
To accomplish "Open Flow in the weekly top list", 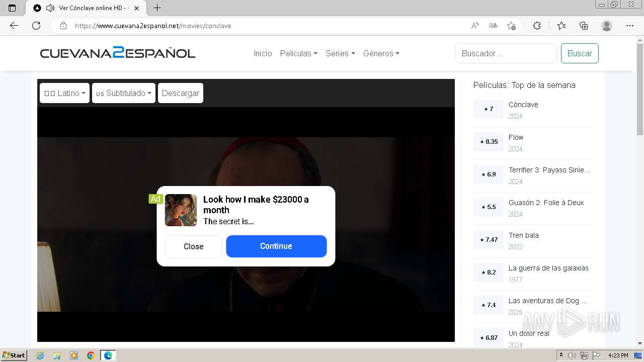I will 516,137.
